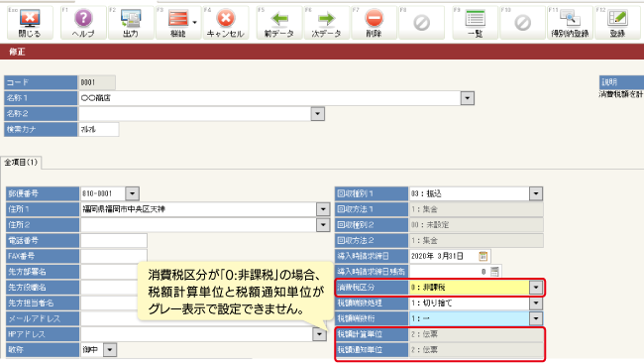This screenshot has height=363, width=644.
Task: Expand the 税額端数処理 dropdown arrow
Action: 536,302
